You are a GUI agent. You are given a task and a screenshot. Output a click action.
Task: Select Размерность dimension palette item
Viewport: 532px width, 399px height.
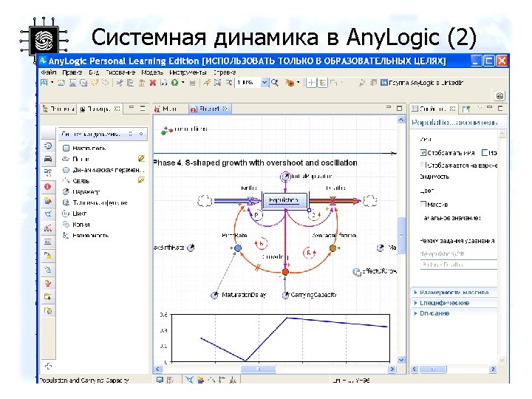pyautogui.click(x=86, y=235)
